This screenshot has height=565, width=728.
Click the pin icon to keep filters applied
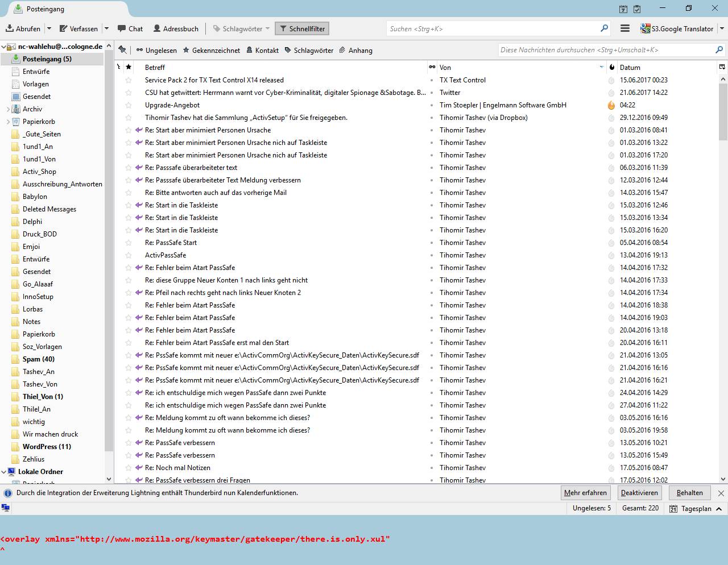coord(122,50)
